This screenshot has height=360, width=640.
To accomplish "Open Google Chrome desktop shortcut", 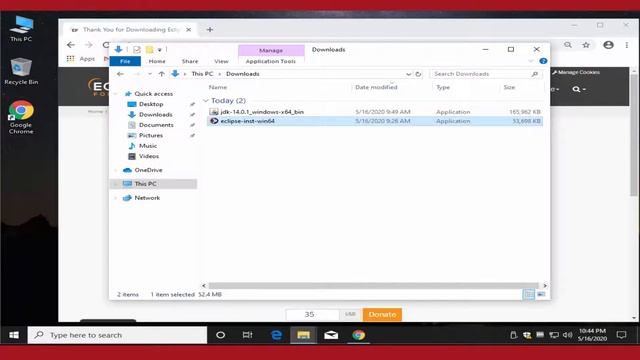I will (x=21, y=117).
